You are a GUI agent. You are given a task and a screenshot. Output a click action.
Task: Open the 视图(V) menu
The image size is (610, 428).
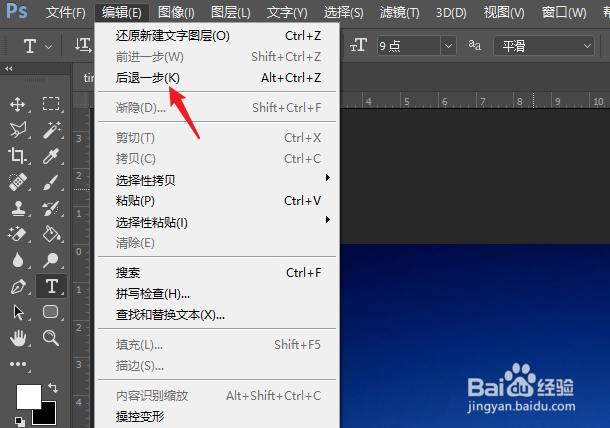(504, 13)
